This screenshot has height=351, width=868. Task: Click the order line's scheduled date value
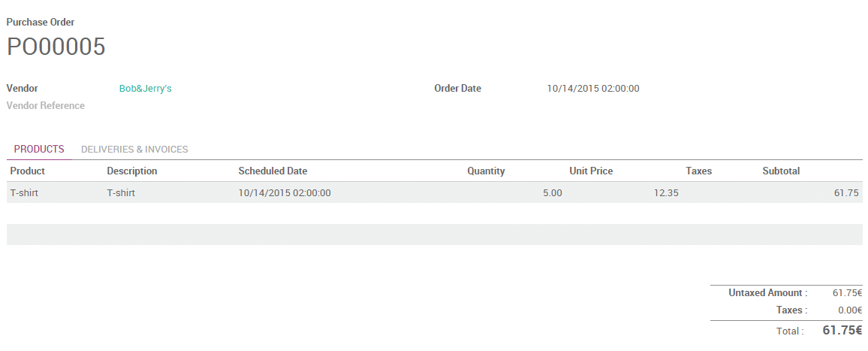(x=285, y=193)
